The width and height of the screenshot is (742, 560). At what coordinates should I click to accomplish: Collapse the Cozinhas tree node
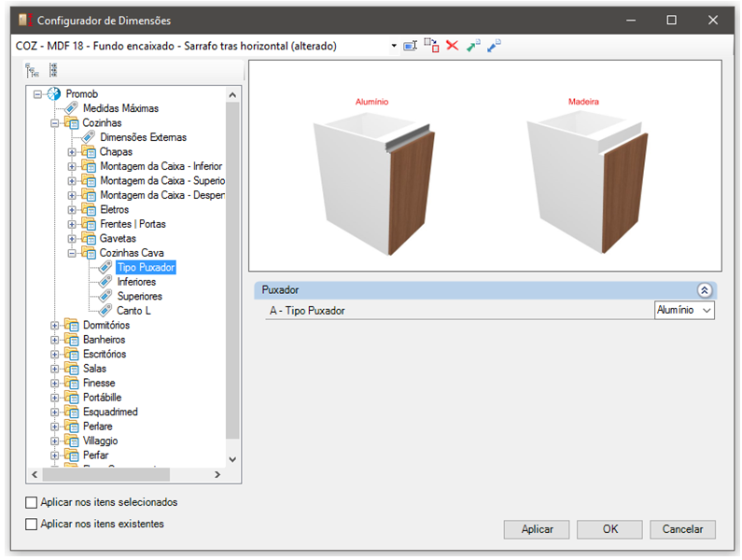[x=55, y=123]
